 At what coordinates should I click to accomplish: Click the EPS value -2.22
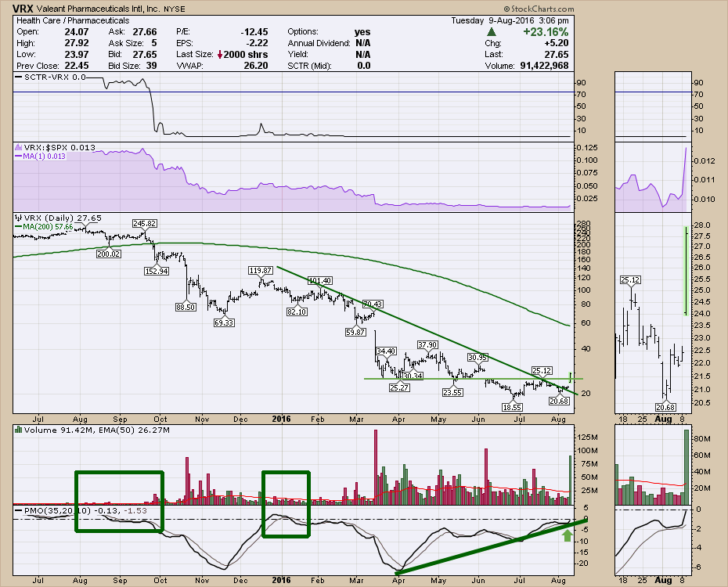click(x=258, y=43)
